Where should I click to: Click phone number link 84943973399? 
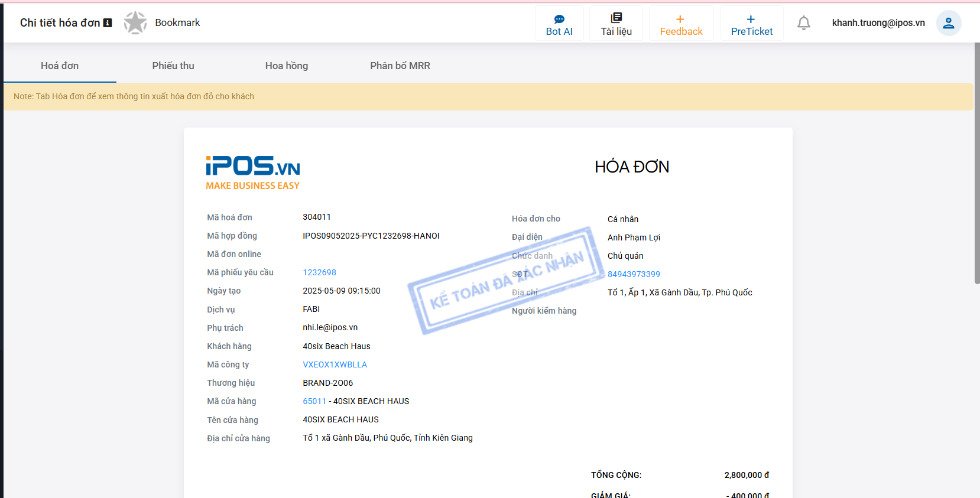pyautogui.click(x=634, y=274)
